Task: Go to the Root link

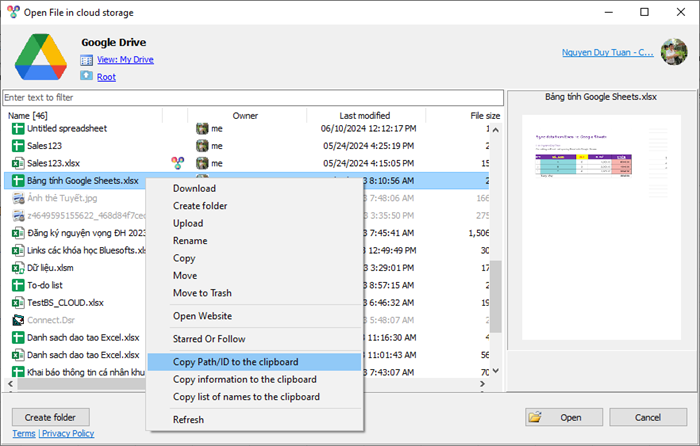Action: click(106, 77)
